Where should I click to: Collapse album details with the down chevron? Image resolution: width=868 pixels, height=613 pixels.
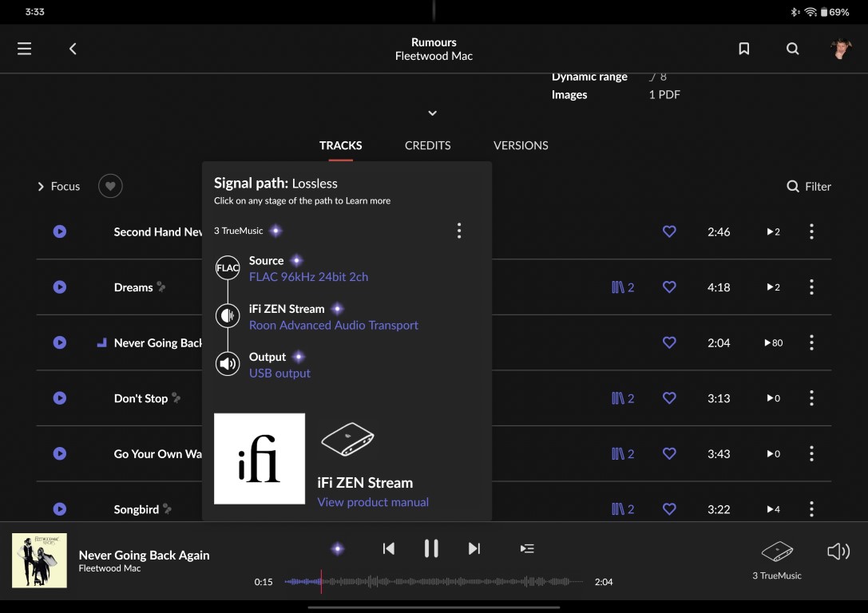click(432, 113)
